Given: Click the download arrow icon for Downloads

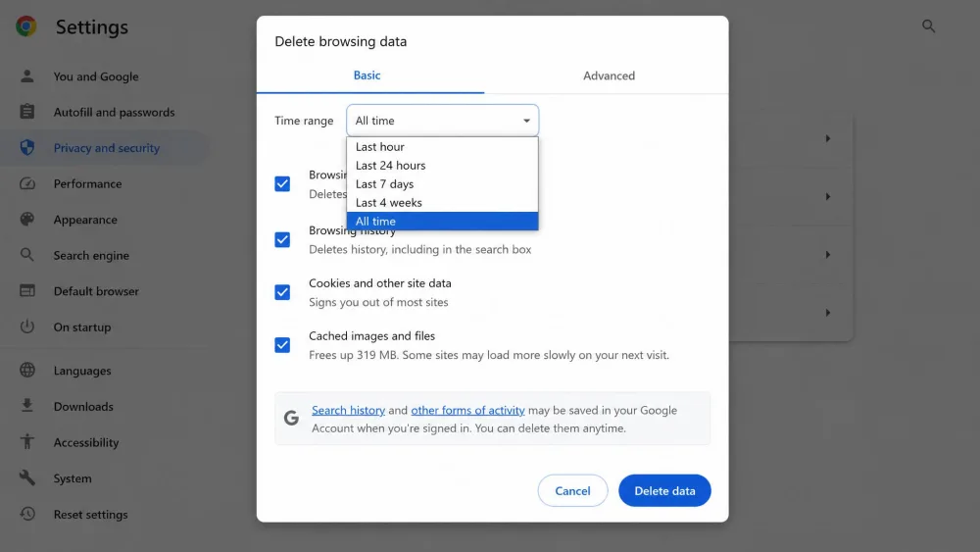Looking at the screenshot, I should [x=26, y=406].
